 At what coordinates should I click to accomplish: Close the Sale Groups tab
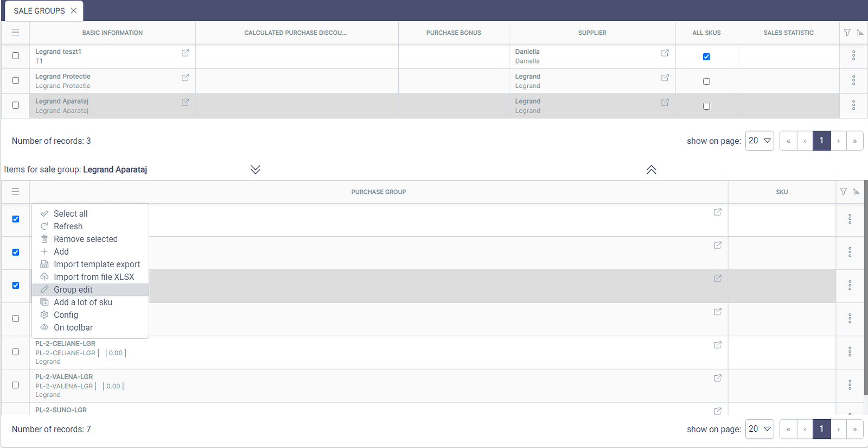[x=74, y=11]
